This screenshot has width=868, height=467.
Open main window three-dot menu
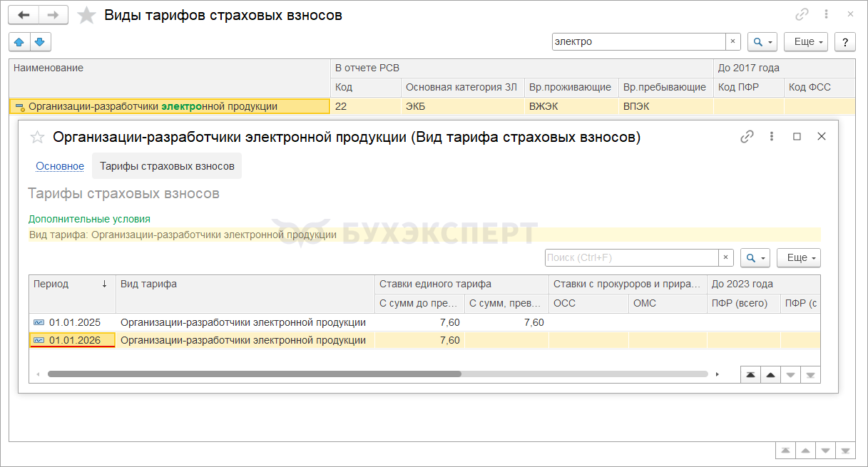(826, 15)
